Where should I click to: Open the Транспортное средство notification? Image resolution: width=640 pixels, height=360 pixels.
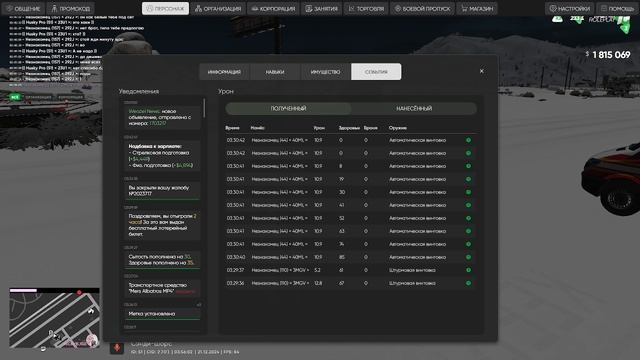[x=162, y=288]
